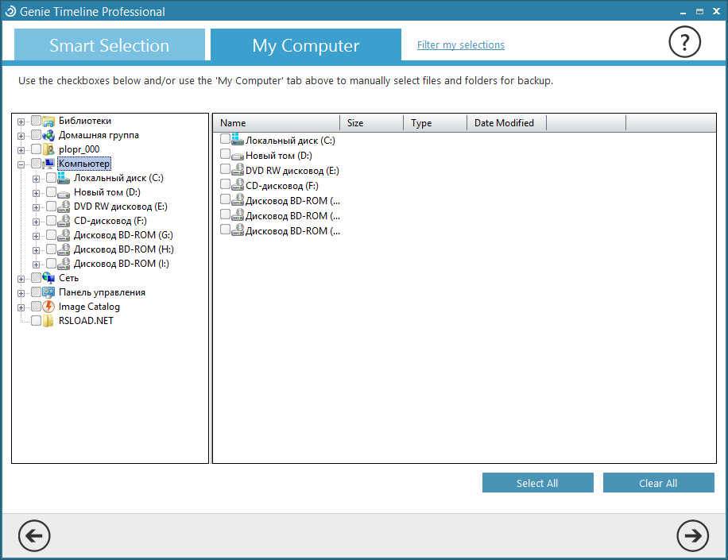Collapse the Компьютер tree node

tap(21, 164)
